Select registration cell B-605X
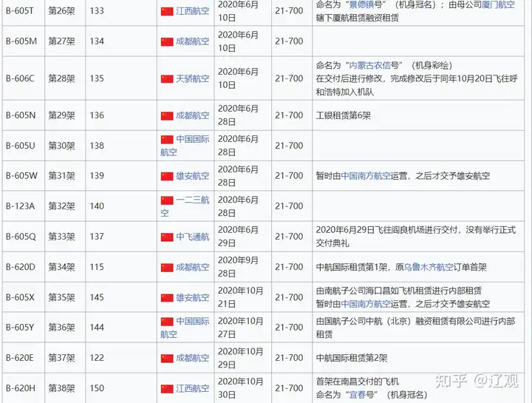 (24, 297)
